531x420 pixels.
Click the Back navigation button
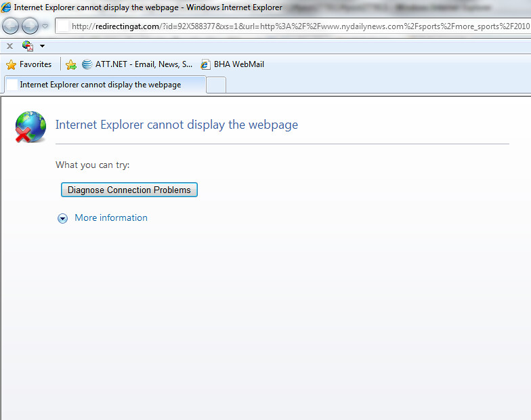[x=10, y=26]
